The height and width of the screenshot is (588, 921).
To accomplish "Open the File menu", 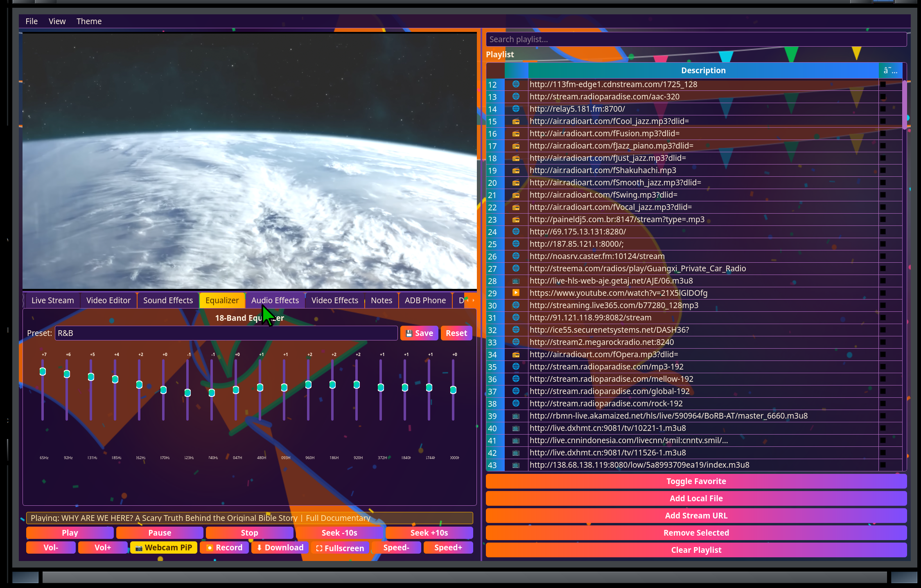I will tap(32, 21).
